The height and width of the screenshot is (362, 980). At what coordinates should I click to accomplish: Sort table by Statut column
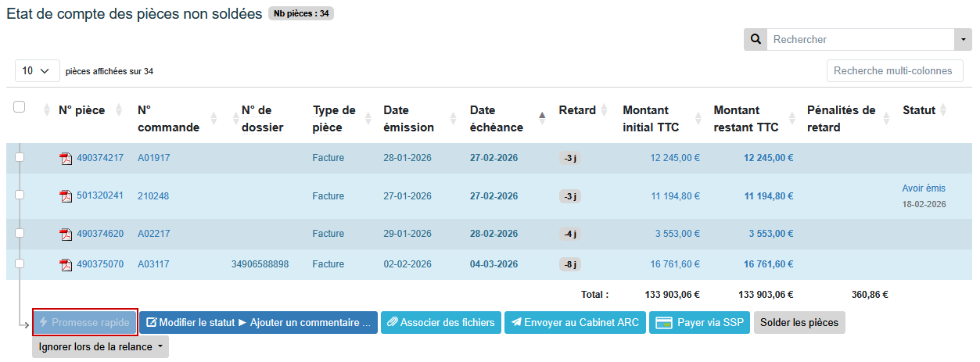click(943, 110)
